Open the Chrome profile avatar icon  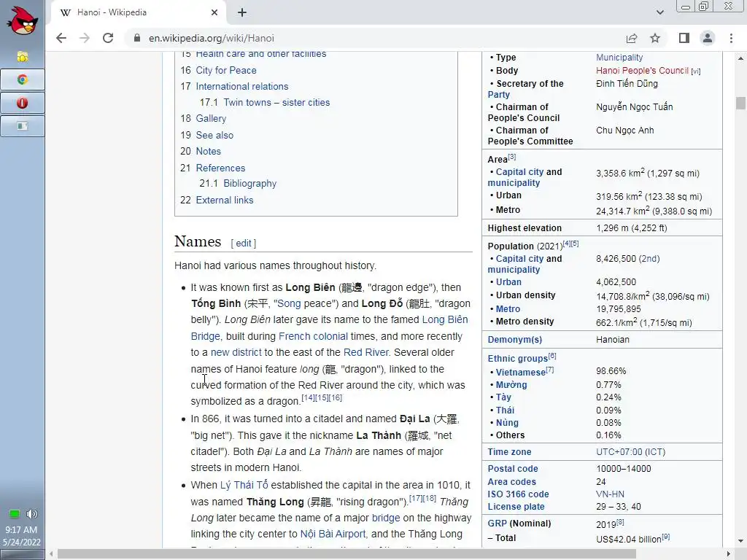[708, 38]
